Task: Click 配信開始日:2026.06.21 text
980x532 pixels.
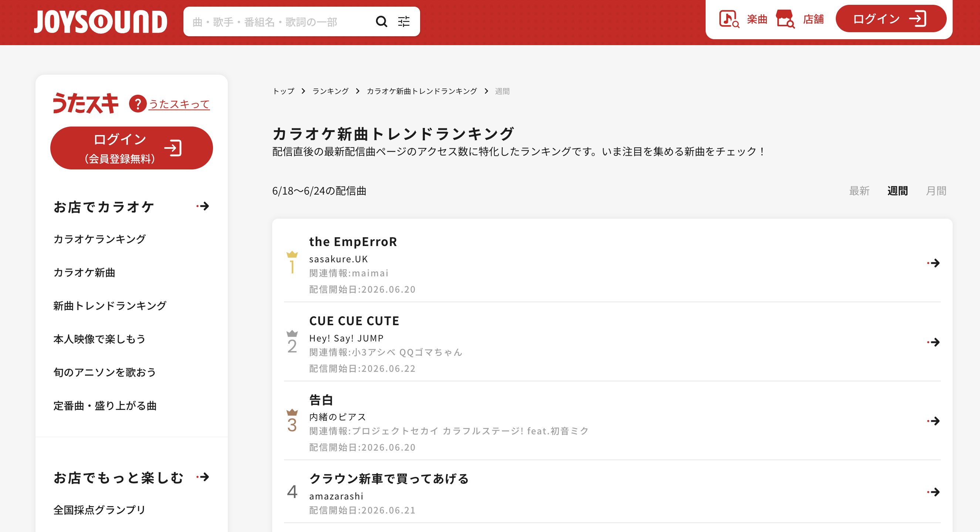Action: click(362, 510)
